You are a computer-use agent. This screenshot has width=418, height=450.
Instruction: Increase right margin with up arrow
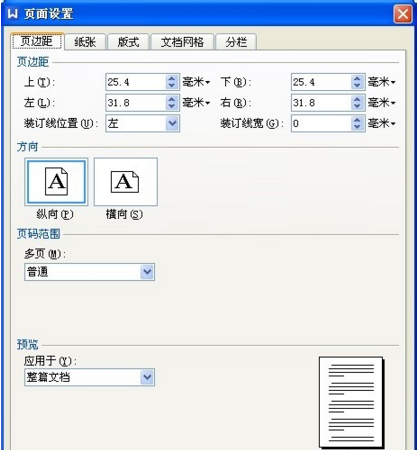click(x=357, y=99)
